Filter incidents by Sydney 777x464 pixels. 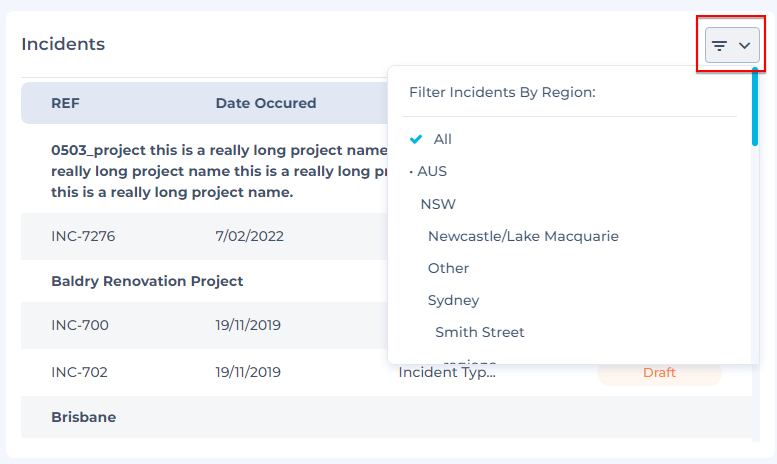coord(453,300)
